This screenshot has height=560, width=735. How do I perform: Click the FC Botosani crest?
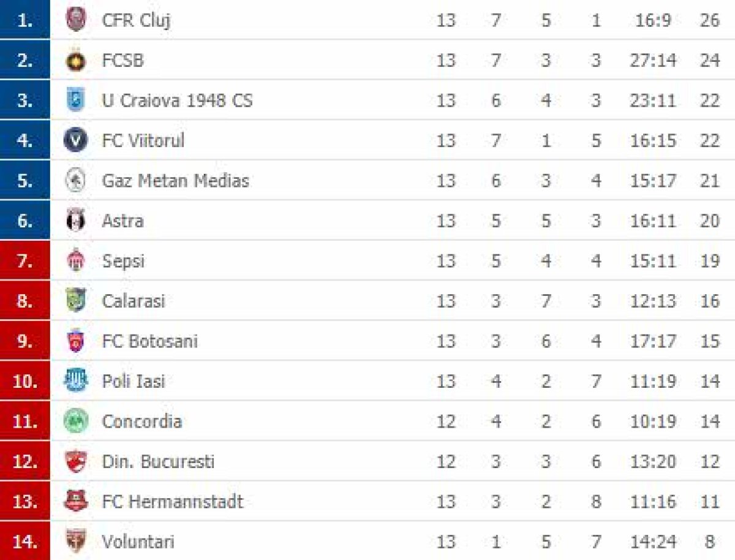point(75,341)
